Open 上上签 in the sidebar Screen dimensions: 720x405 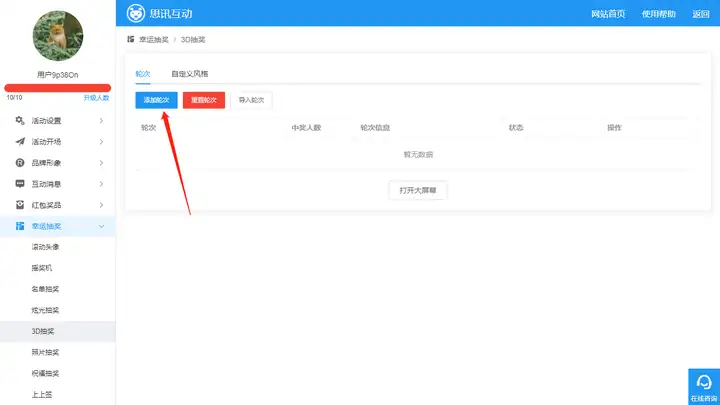pos(42,394)
